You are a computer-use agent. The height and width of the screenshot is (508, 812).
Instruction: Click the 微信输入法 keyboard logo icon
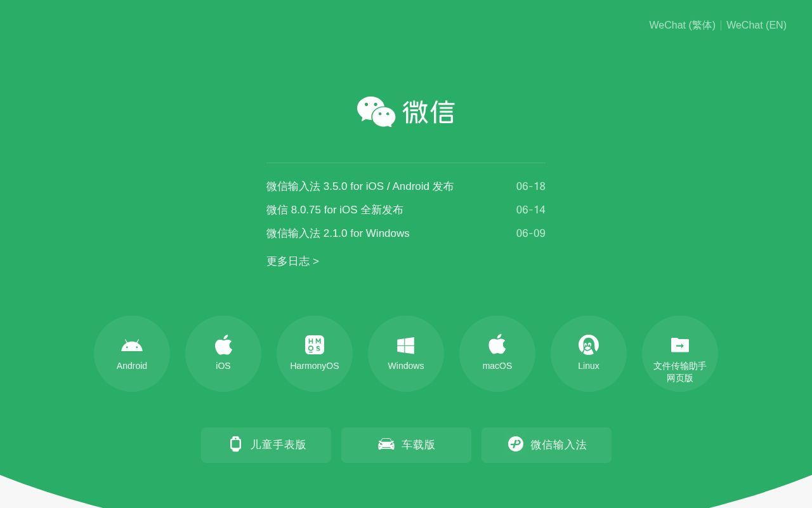pyautogui.click(x=516, y=444)
